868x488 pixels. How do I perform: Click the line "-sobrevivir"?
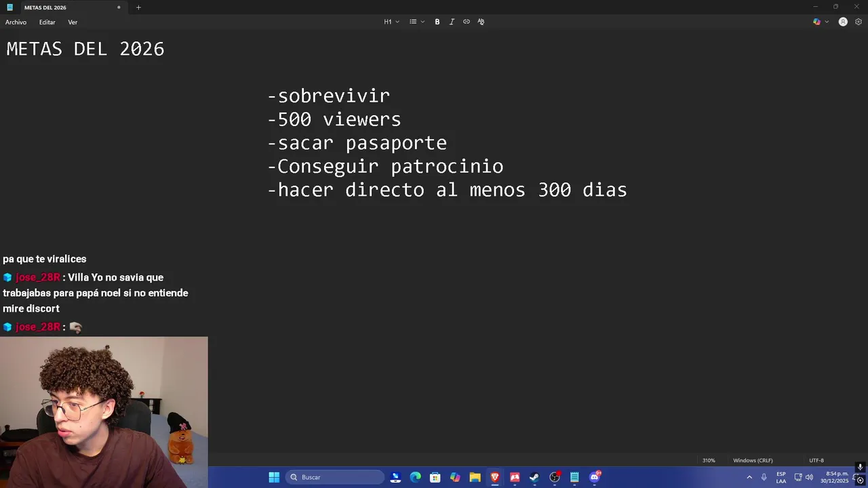(x=328, y=96)
